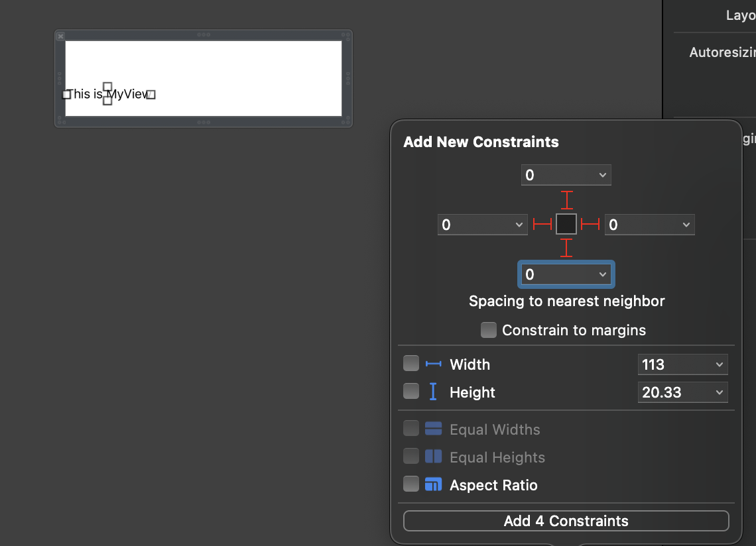The height and width of the screenshot is (546, 756).
Task: Click the Aspect Ratio label text
Action: 493,485
